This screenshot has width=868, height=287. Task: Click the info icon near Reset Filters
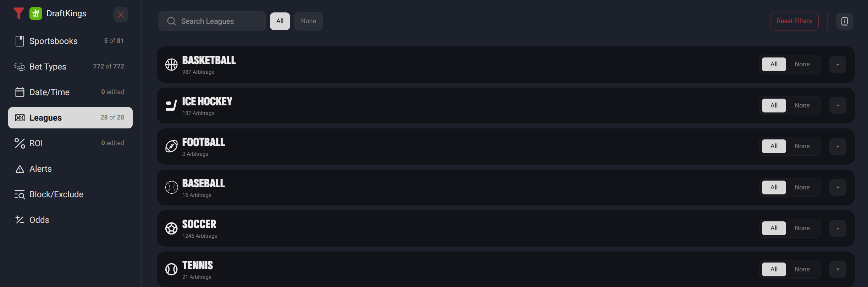(845, 21)
